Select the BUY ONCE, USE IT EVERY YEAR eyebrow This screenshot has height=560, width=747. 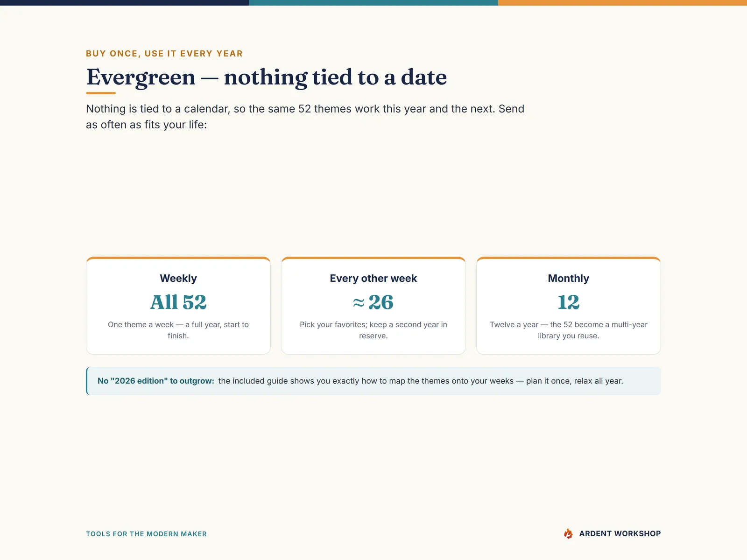(164, 54)
